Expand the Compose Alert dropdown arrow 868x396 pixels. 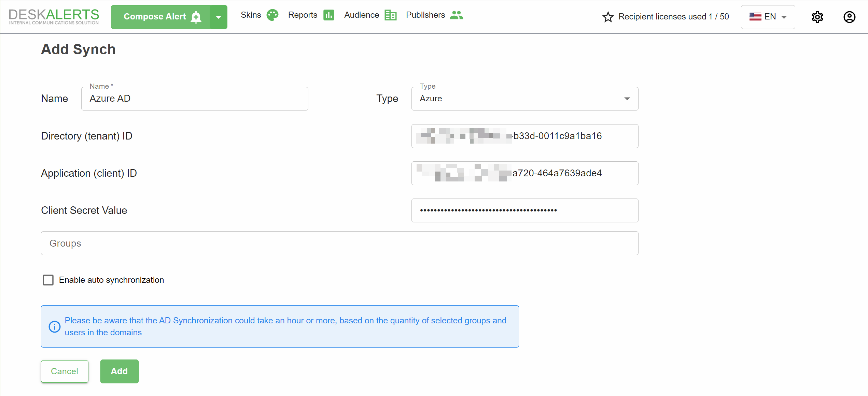click(x=219, y=17)
